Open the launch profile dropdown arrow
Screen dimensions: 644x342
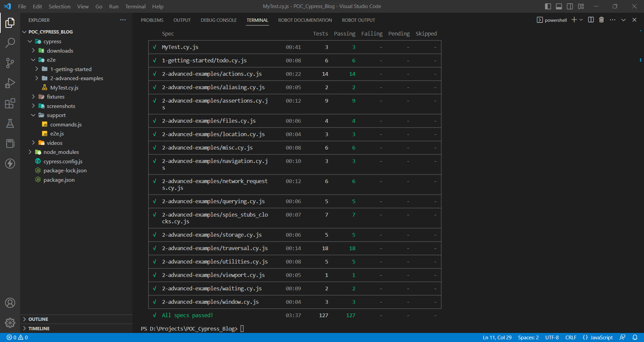(581, 20)
